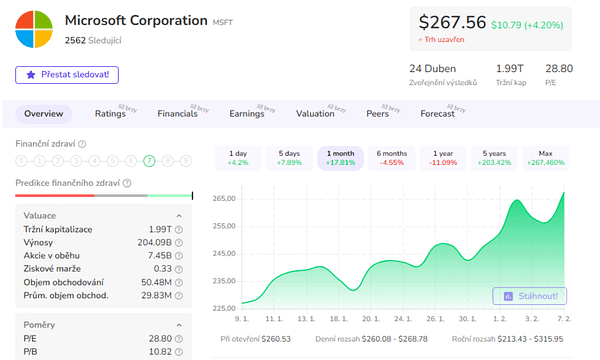Viewport: 600px width, 360px height.
Task: Collapse the Poměry section chevron
Action: [x=179, y=325]
